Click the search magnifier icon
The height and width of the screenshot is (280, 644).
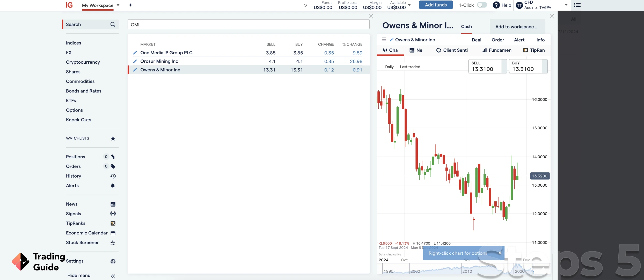click(113, 24)
